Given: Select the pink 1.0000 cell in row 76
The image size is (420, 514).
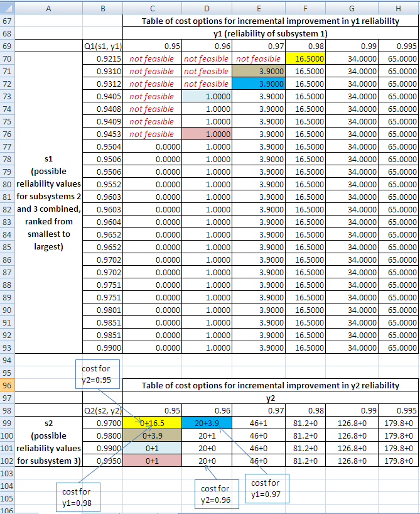Looking at the screenshot, I should pyautogui.click(x=207, y=134).
